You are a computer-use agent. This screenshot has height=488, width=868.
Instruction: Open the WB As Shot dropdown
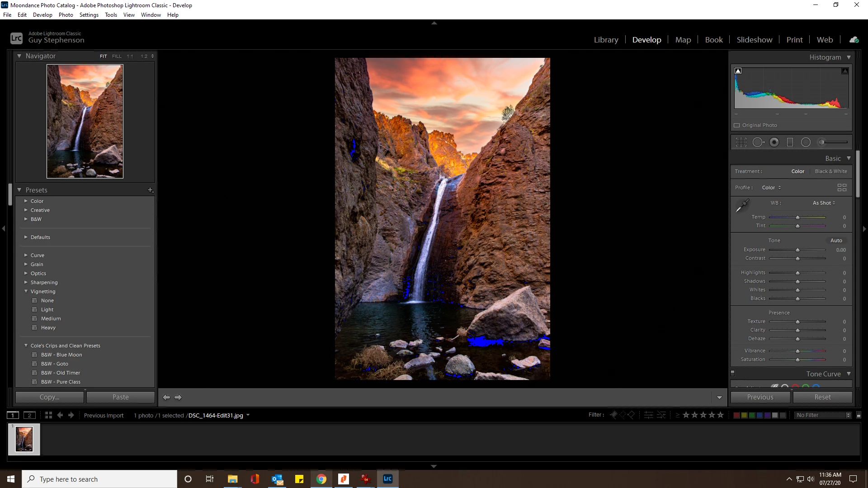[824, 203]
